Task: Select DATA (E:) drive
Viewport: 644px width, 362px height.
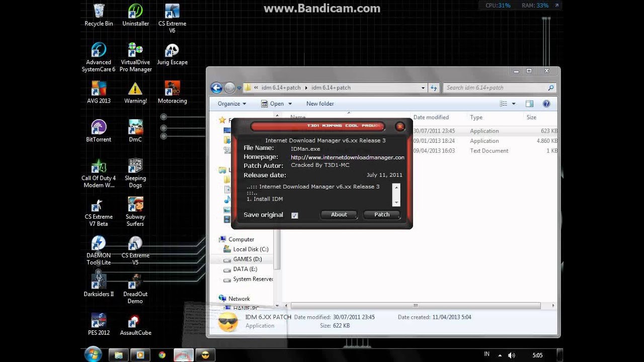Action: [241, 269]
